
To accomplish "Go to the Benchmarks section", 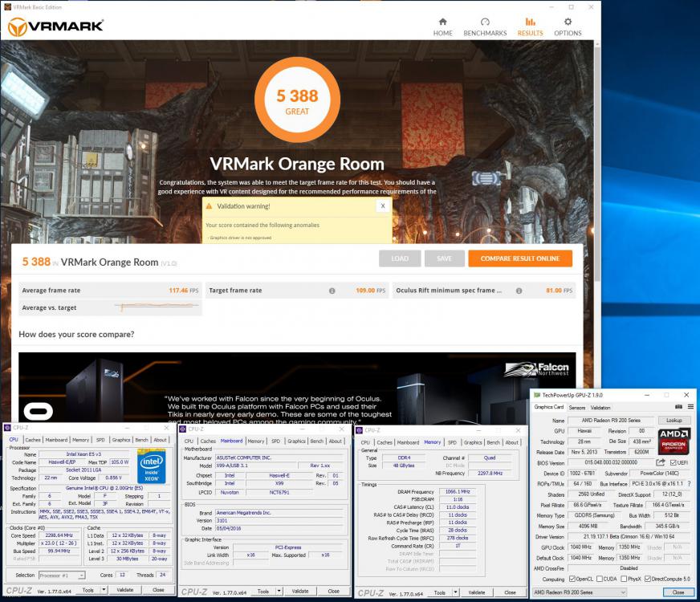I will pyautogui.click(x=485, y=26).
